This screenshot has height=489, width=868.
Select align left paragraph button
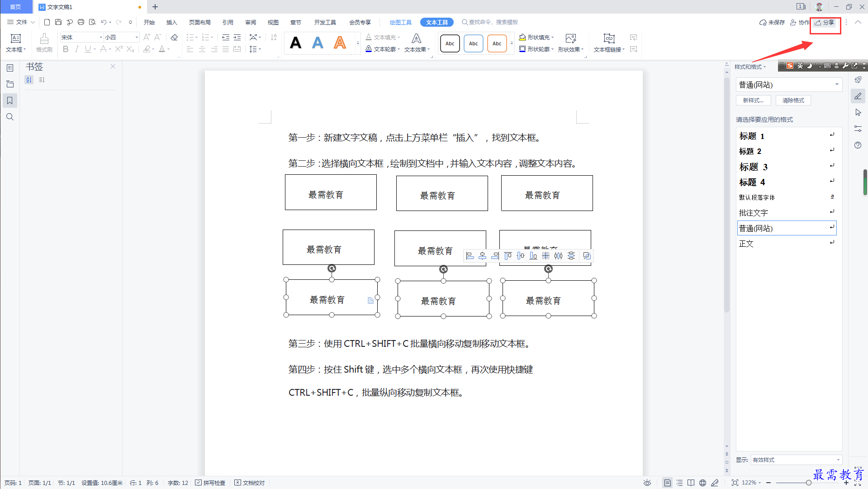click(x=190, y=49)
